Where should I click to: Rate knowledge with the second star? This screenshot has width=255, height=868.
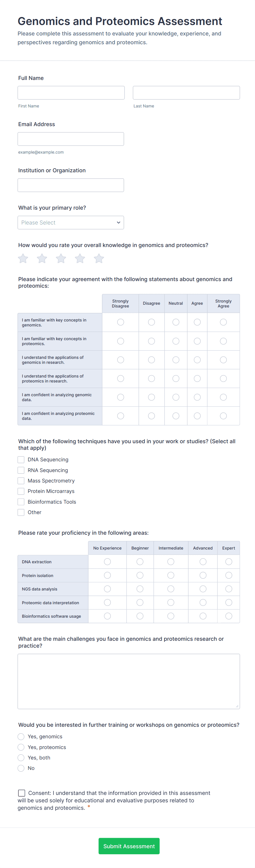pyautogui.click(x=42, y=259)
